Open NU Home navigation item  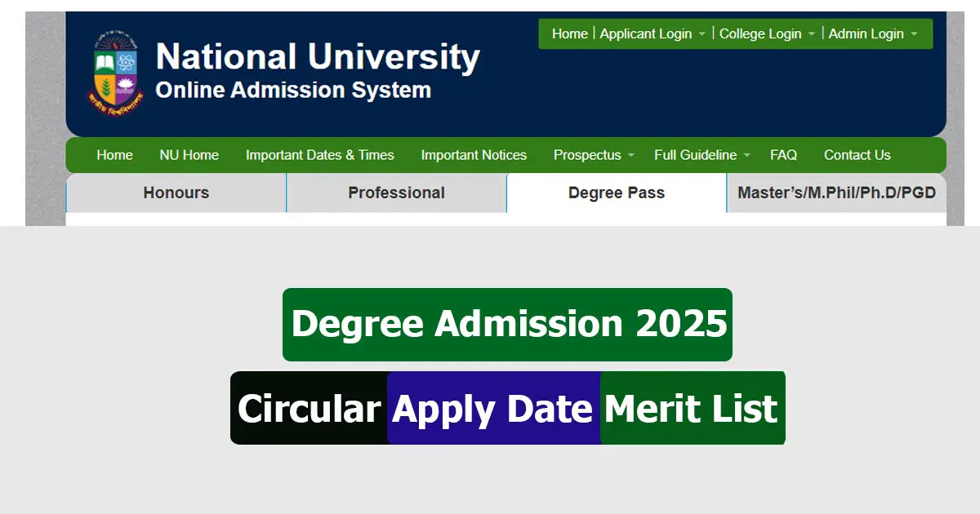(189, 155)
